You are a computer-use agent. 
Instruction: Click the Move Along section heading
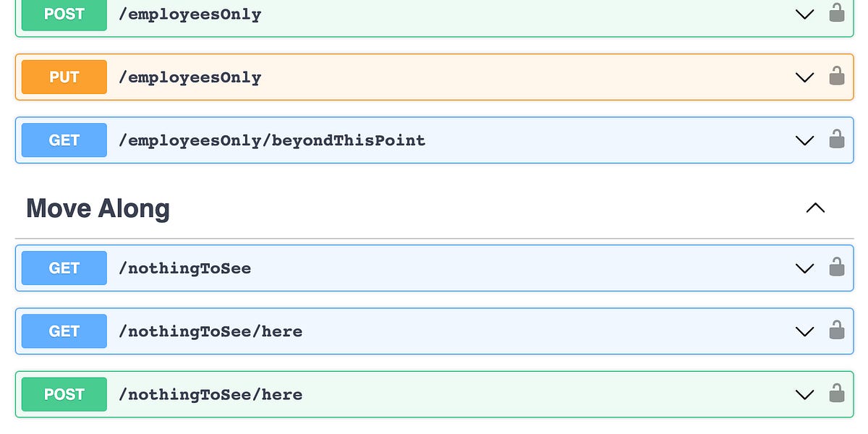pos(97,208)
